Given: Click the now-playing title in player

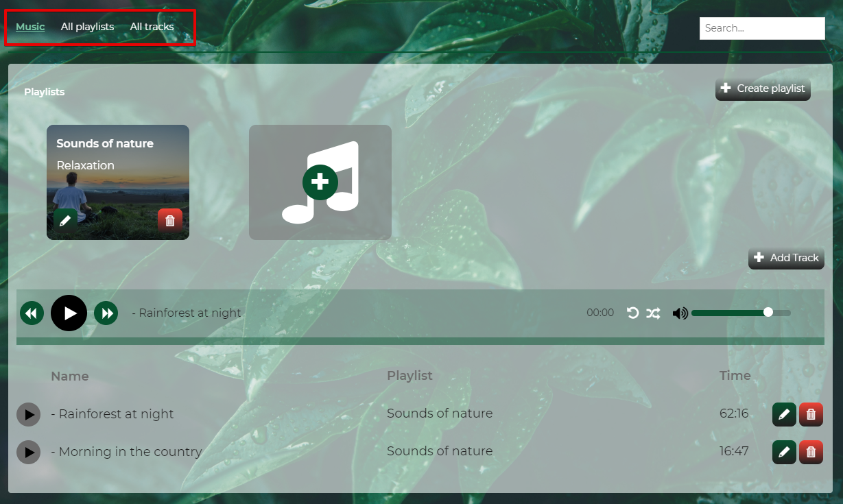Looking at the screenshot, I should [x=187, y=313].
